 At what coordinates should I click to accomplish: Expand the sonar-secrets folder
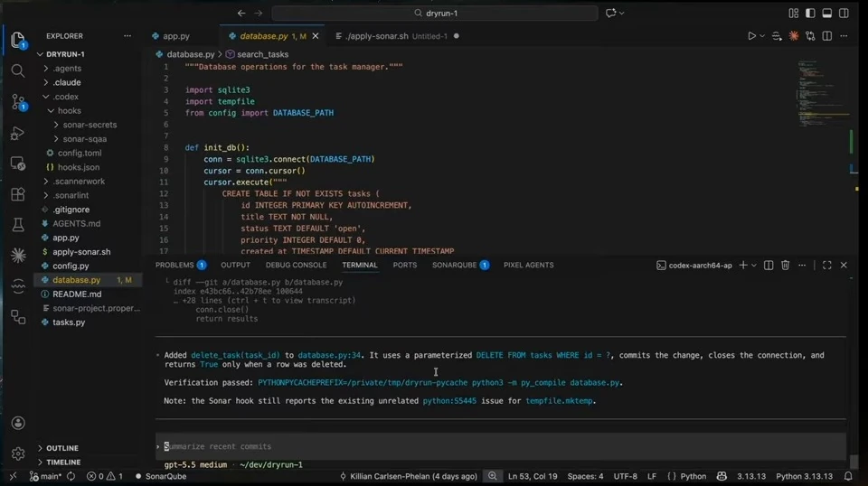pyautogui.click(x=89, y=125)
